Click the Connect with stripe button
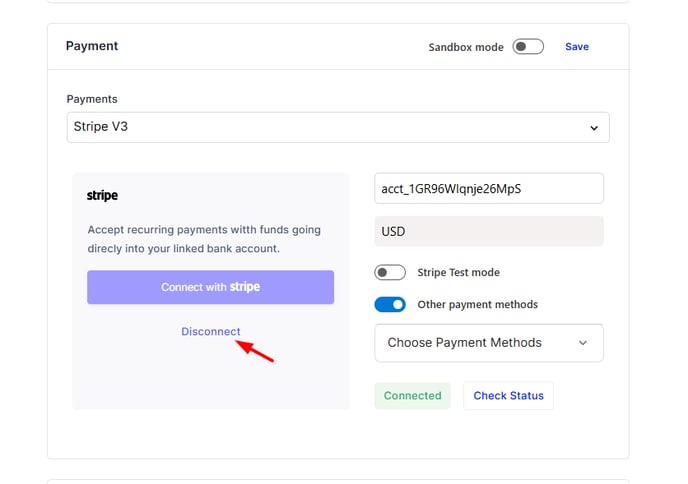The width and height of the screenshot is (688, 484). 211,287
